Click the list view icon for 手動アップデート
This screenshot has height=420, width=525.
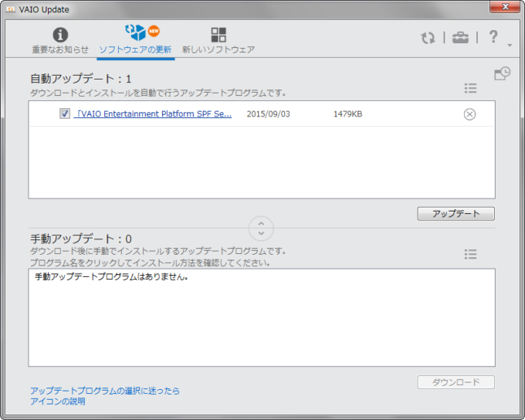pyautogui.click(x=470, y=254)
